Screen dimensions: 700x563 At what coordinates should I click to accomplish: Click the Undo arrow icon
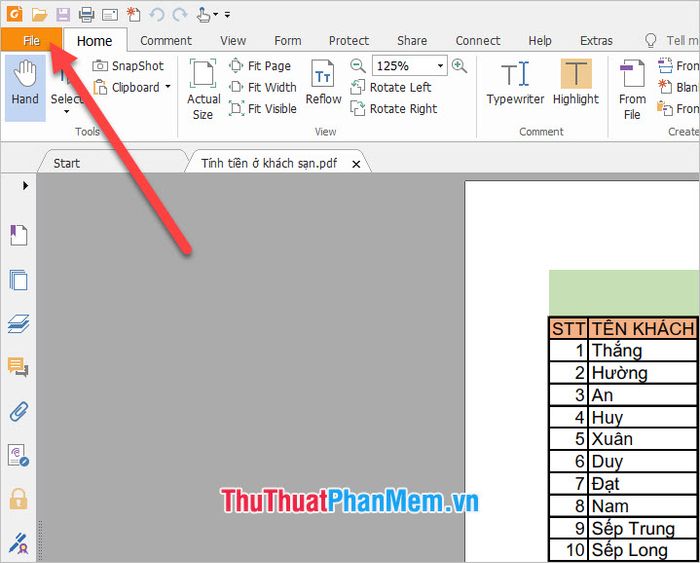157,15
